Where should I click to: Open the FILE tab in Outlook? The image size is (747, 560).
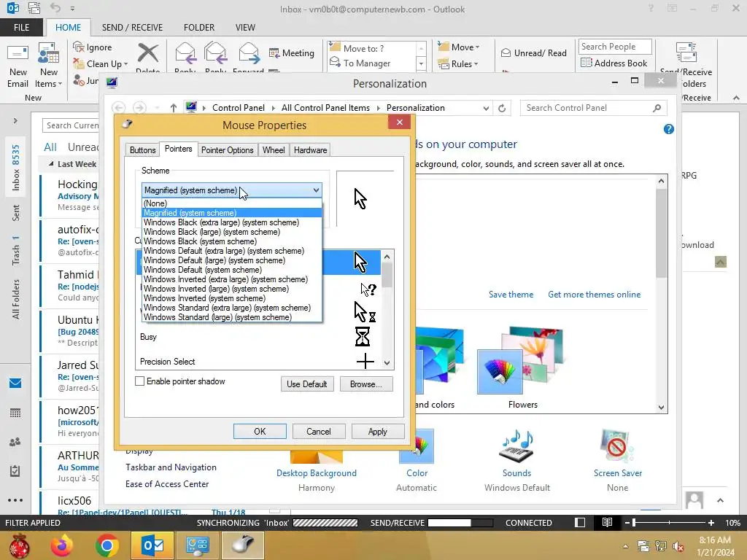[x=21, y=28]
